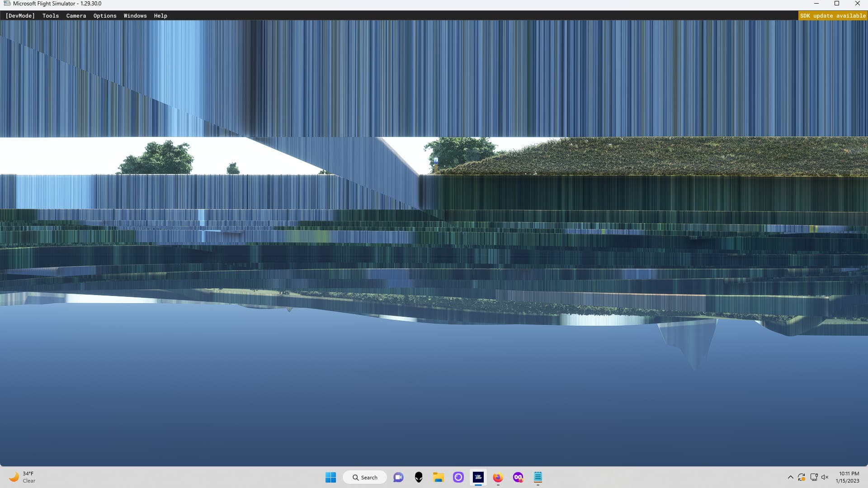Viewport: 868px width, 488px height.
Task: Open the Options menu
Action: click(105, 16)
